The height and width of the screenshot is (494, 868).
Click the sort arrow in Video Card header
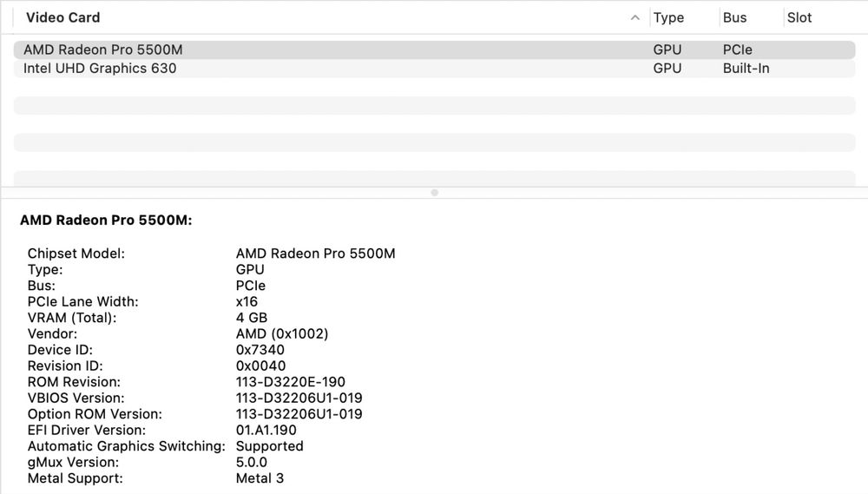tap(635, 17)
